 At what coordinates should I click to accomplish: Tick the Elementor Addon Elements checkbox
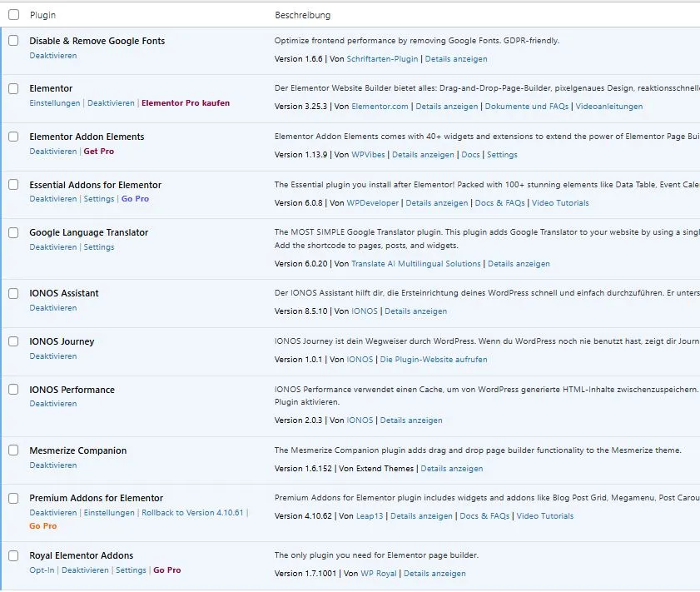point(13,137)
